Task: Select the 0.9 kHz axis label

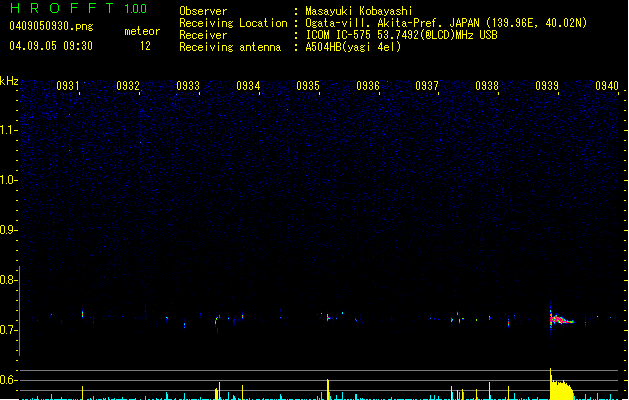Action: 8,230
